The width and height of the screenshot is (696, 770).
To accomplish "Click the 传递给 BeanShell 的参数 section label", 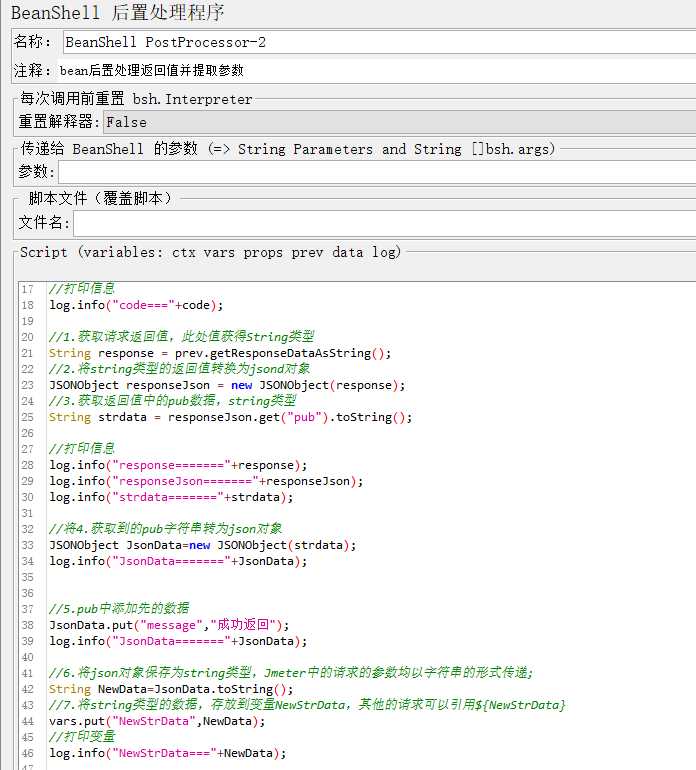I will click(x=288, y=149).
